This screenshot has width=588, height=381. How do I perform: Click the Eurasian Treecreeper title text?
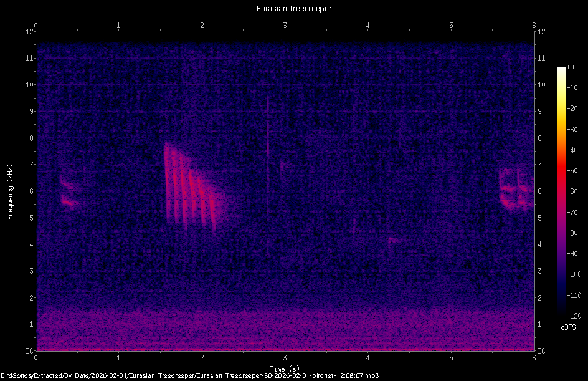[293, 8]
